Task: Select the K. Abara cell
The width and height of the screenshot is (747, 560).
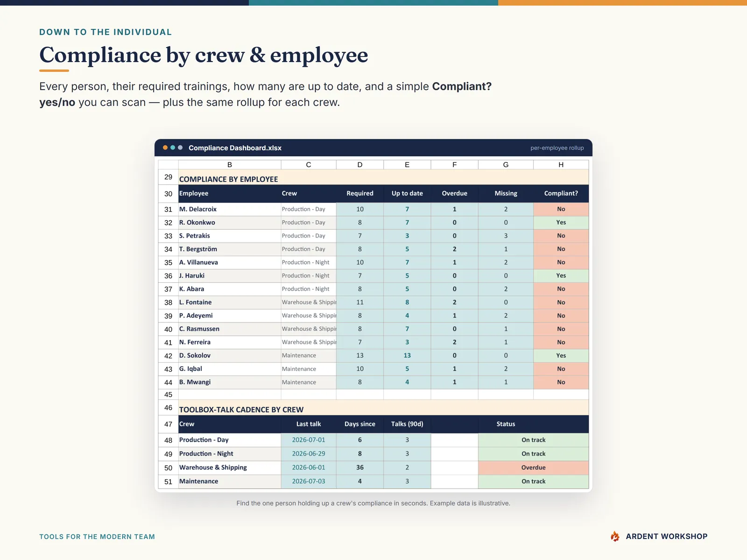Action: click(230, 289)
